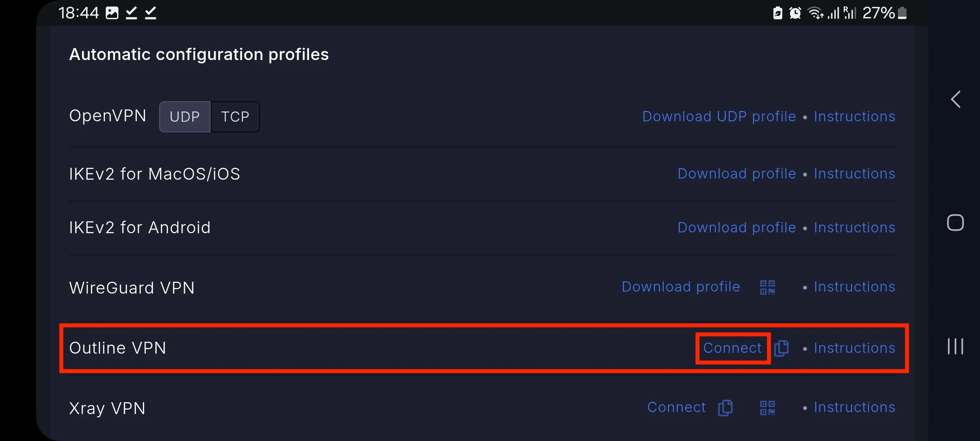
Task: Open the IKEv2 for Android Instructions
Action: (855, 228)
